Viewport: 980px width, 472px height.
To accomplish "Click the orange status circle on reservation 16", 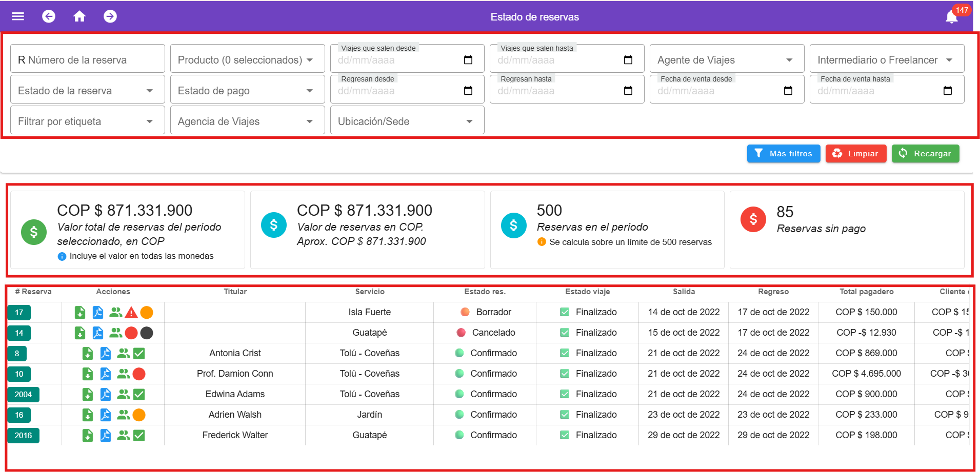I will [139, 415].
